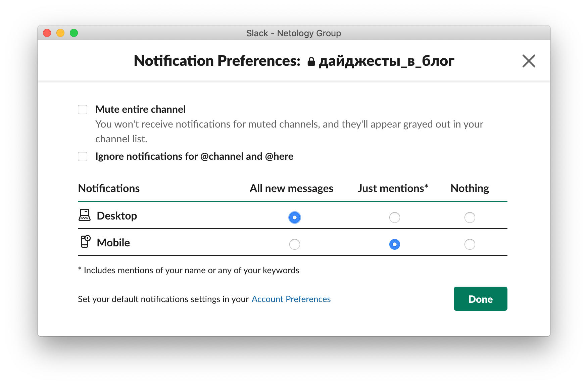Open Account Preferences link
The image size is (588, 386).
click(x=291, y=299)
